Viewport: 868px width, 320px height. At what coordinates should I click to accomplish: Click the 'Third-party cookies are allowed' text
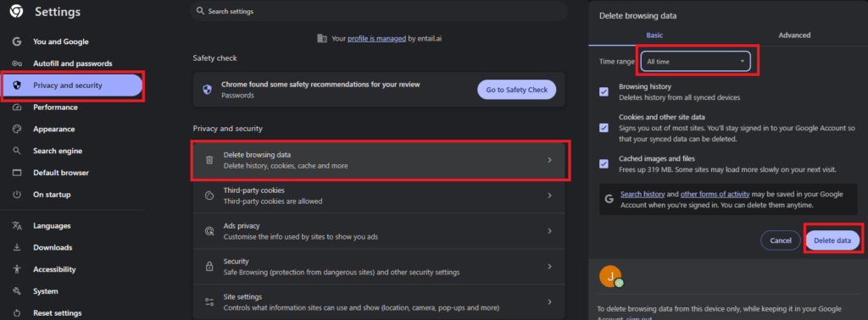point(273,201)
